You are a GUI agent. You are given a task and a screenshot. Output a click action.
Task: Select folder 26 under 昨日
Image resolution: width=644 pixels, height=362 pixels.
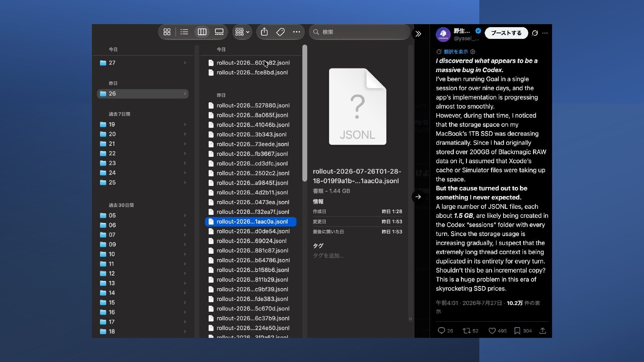tap(143, 94)
